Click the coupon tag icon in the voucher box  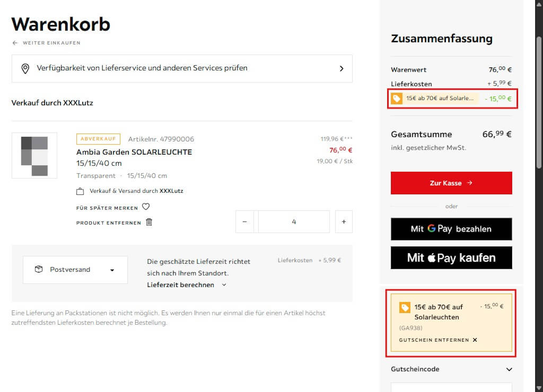[x=405, y=307]
